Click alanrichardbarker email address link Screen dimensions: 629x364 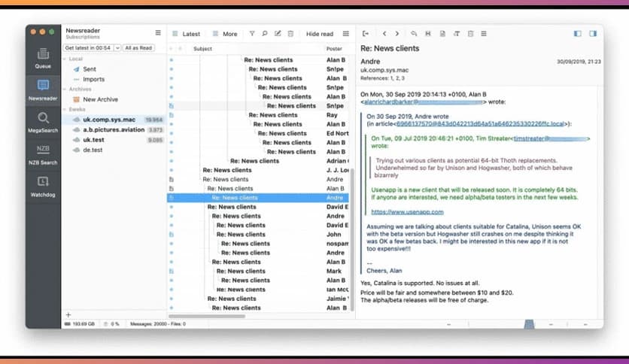423,102
